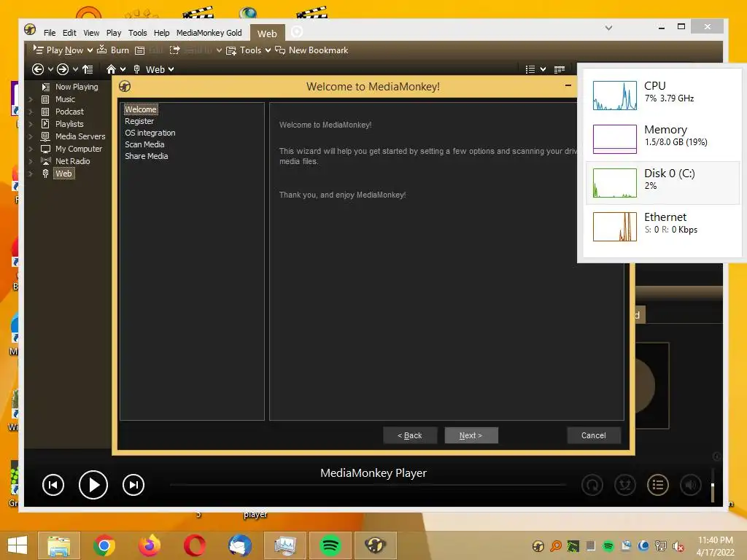The height and width of the screenshot is (560, 747).
Task: Open the Tools toolbar dropdown arrow
Action: [x=268, y=50]
